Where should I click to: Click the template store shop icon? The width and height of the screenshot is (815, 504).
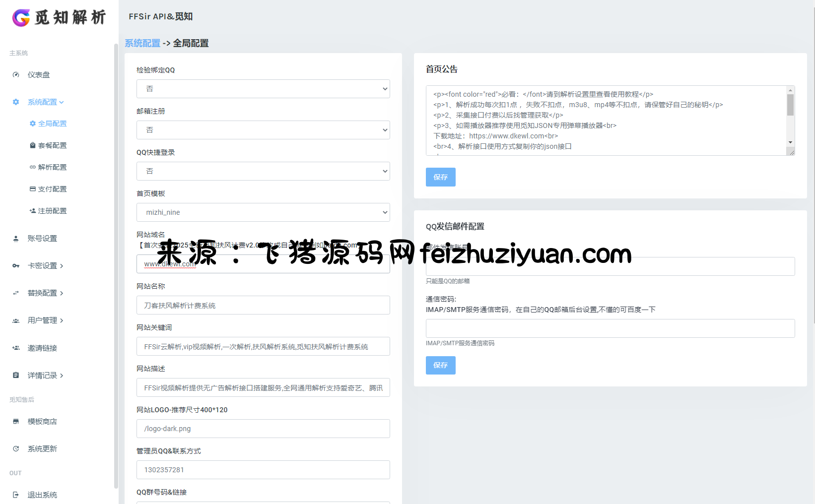(x=16, y=422)
